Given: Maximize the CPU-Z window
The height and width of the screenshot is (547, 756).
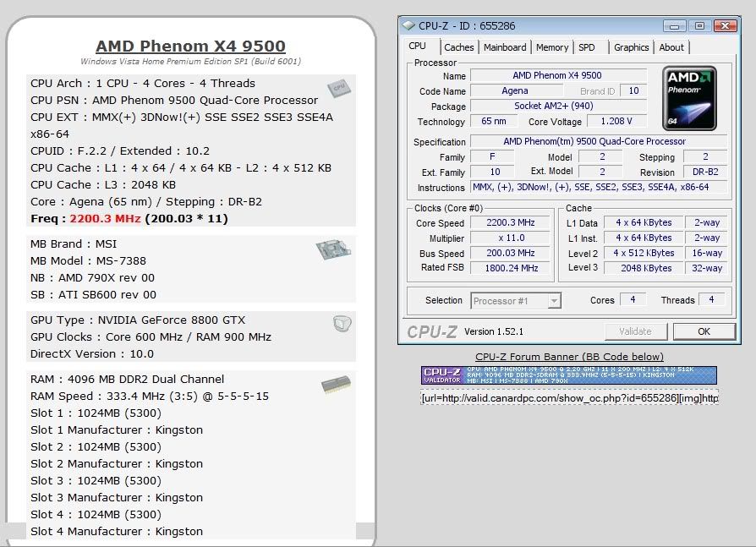Looking at the screenshot, I should [699, 25].
